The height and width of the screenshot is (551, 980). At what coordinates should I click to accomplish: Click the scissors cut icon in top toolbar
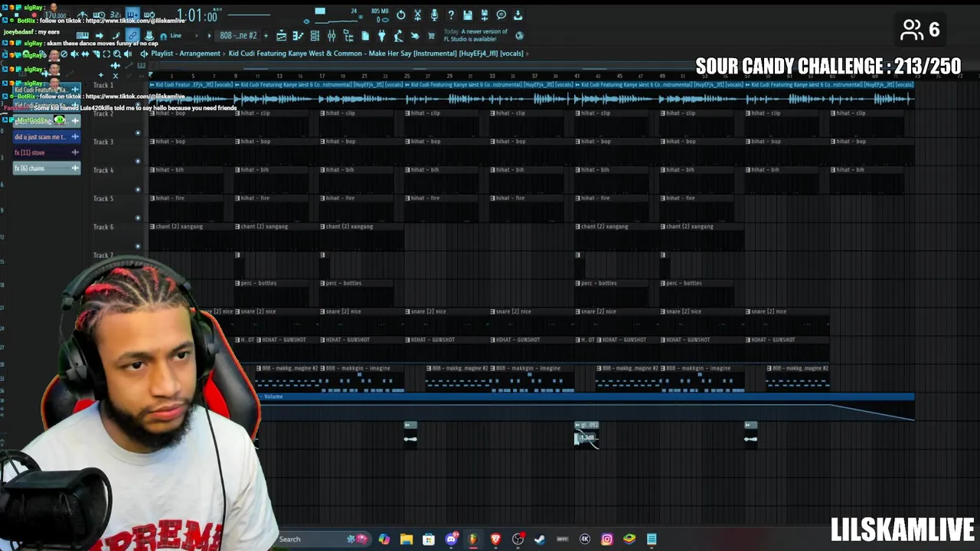417,15
